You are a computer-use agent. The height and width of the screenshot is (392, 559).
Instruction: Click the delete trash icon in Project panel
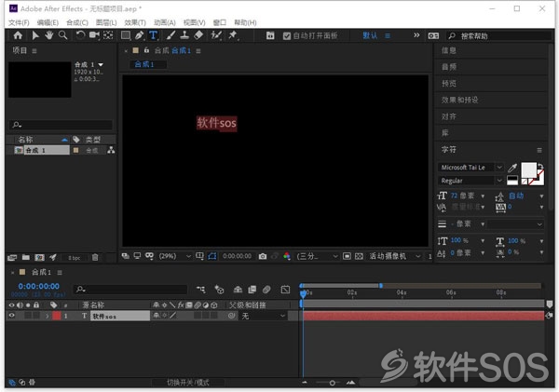(x=95, y=257)
